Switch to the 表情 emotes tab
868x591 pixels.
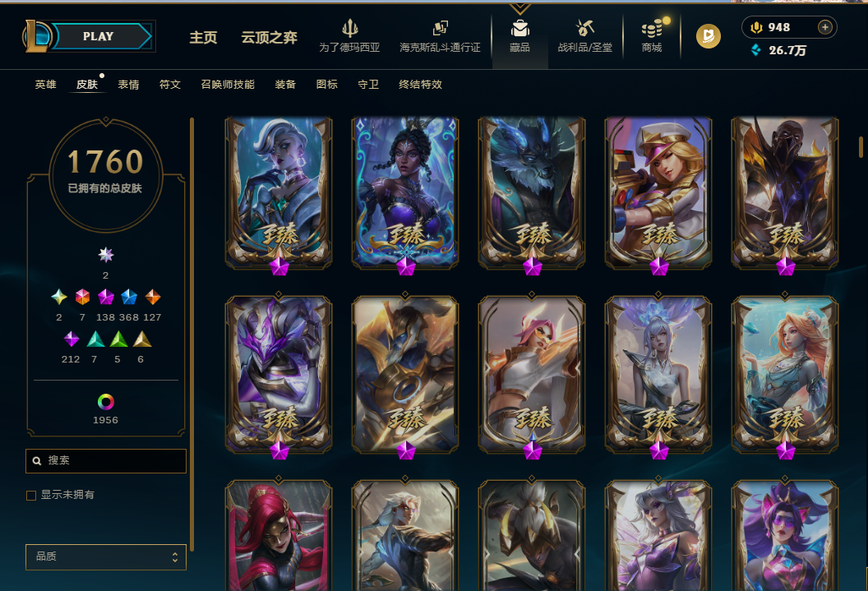(128, 84)
